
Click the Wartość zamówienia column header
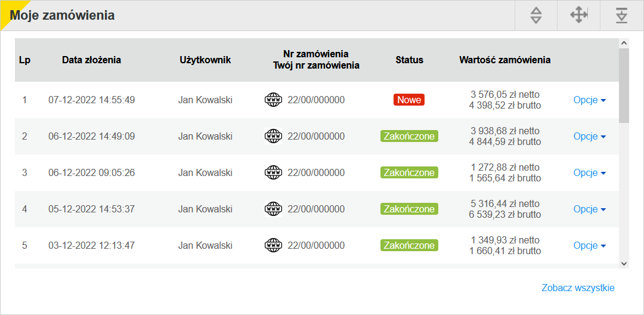tap(505, 60)
